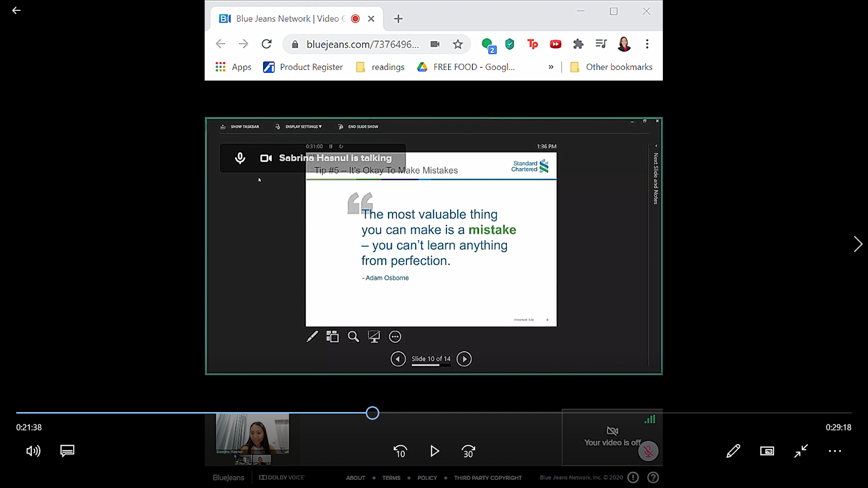The image size is (868, 488).
Task: Restart the presenter view timer
Action: click(341, 146)
